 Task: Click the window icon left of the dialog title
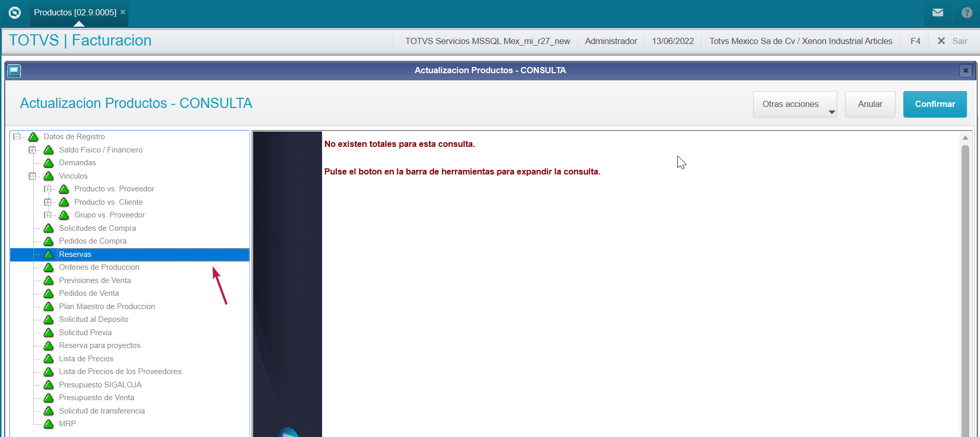coord(14,71)
